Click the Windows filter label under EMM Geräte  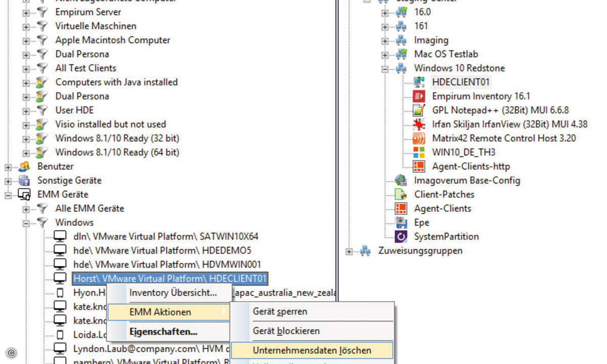tap(74, 222)
